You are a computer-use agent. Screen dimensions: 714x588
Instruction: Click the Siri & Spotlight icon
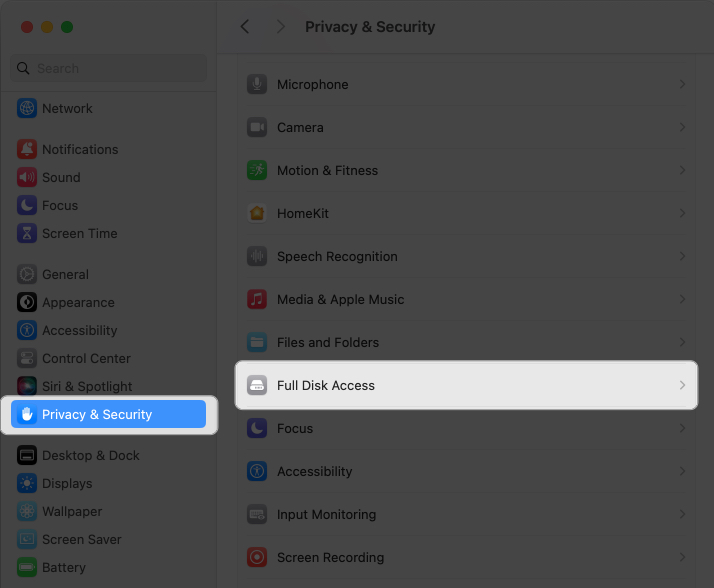(x=27, y=386)
